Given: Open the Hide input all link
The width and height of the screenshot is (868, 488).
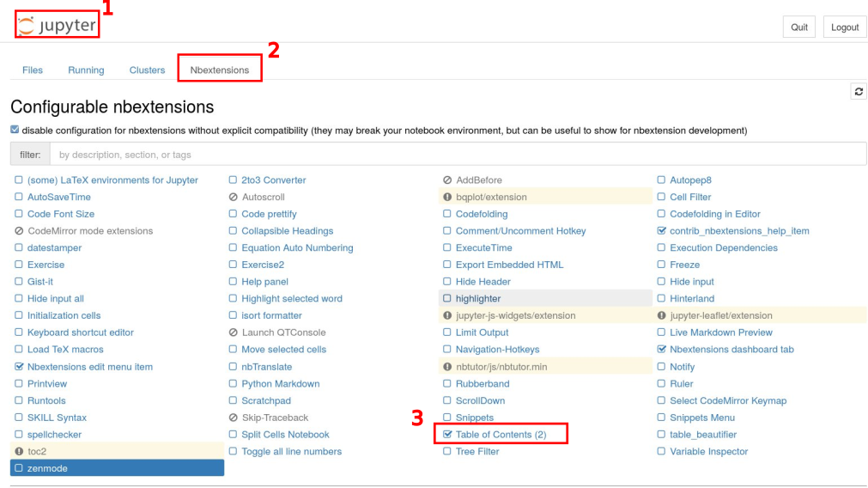Looking at the screenshot, I should (x=55, y=299).
